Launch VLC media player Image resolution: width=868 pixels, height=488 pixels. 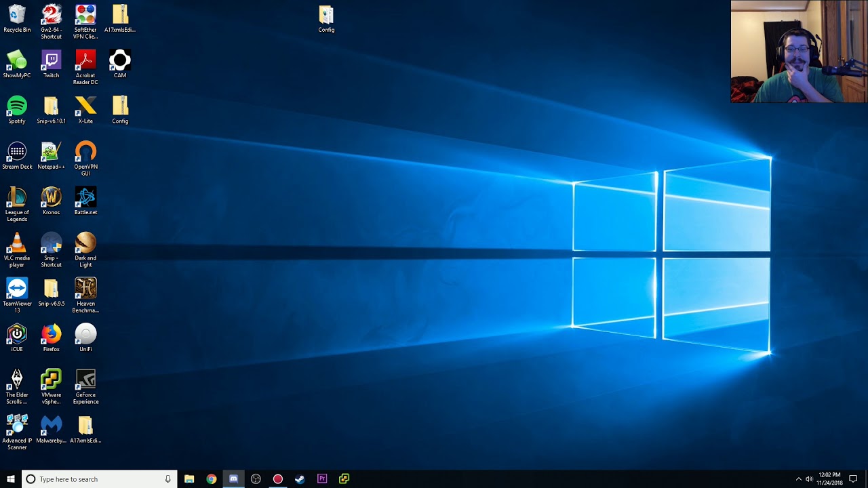[x=17, y=249]
